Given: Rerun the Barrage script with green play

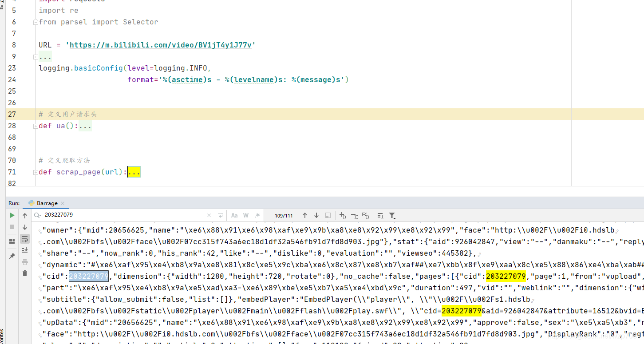Looking at the screenshot, I should 12,215.
